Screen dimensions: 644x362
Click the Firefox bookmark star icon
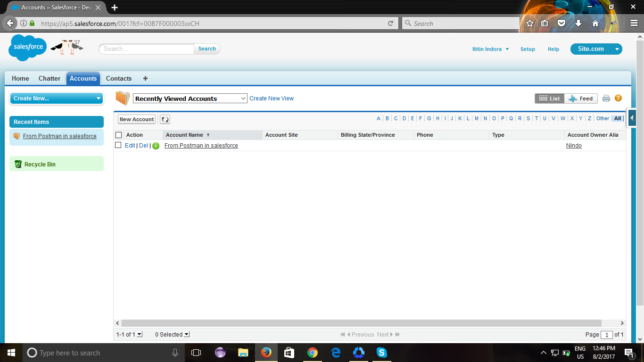tap(529, 23)
